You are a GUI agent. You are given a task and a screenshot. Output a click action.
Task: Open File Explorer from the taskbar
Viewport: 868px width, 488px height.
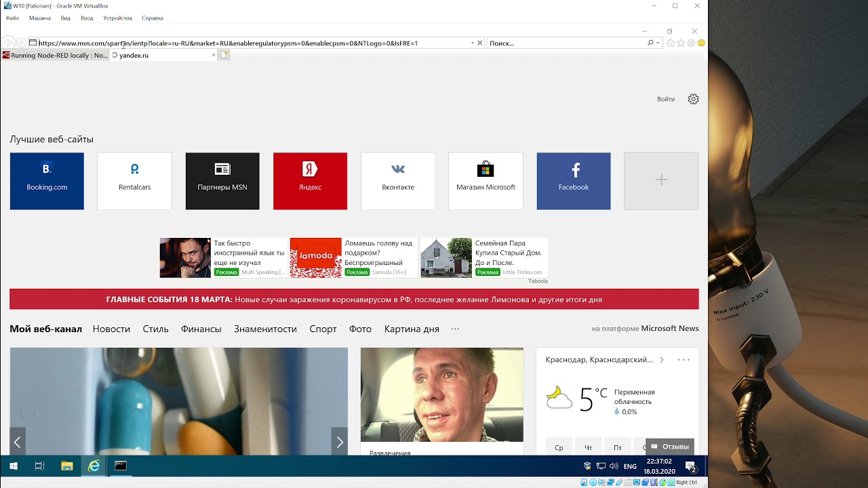[66, 466]
